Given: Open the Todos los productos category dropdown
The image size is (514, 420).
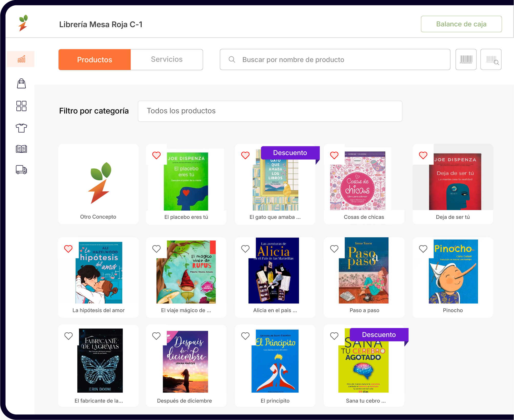Looking at the screenshot, I should point(270,111).
